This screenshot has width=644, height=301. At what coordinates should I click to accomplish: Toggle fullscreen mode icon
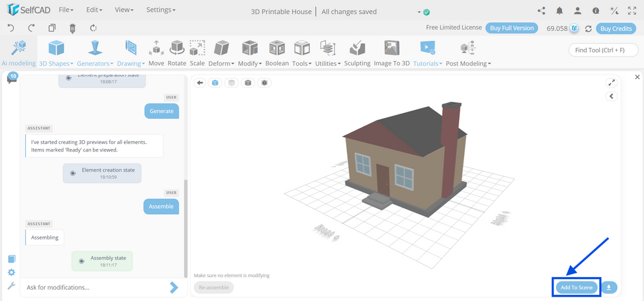[632, 11]
